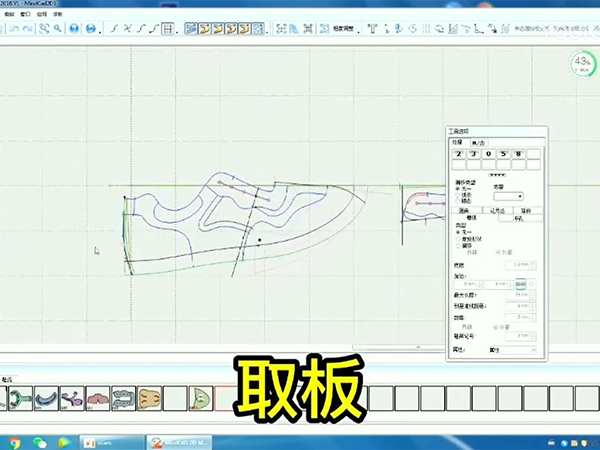Select the first yellow pattern piece tool

click(205, 29)
